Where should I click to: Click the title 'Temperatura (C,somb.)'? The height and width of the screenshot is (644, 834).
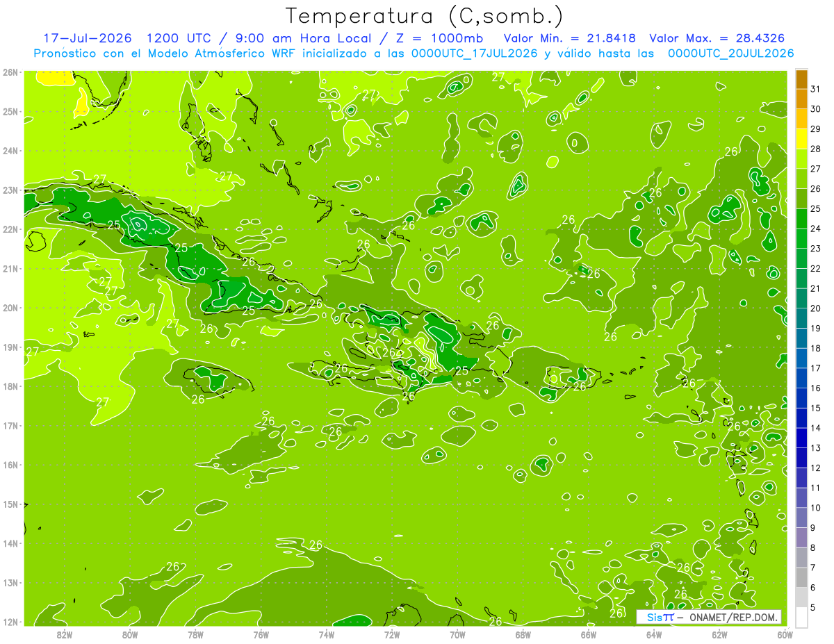click(x=424, y=16)
